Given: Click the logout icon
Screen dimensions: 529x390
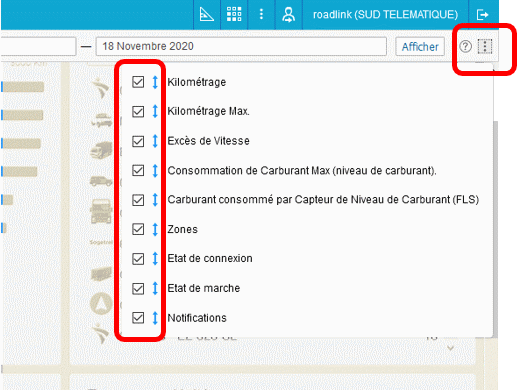Looking at the screenshot, I should (x=482, y=15).
